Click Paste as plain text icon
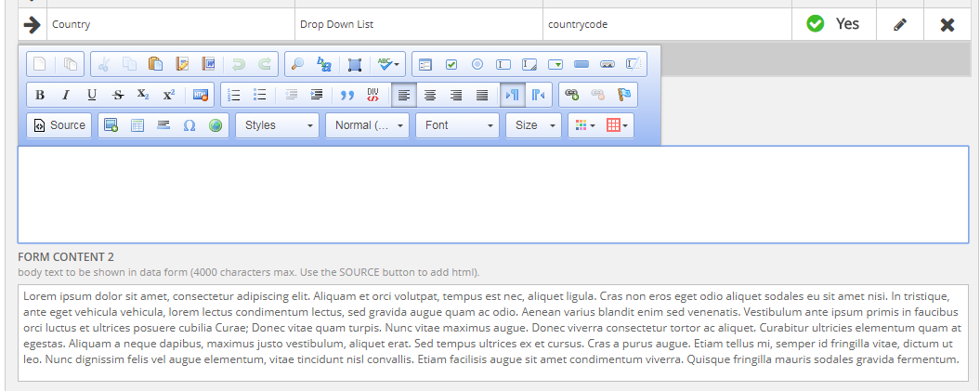The image size is (980, 391). pyautogui.click(x=182, y=64)
